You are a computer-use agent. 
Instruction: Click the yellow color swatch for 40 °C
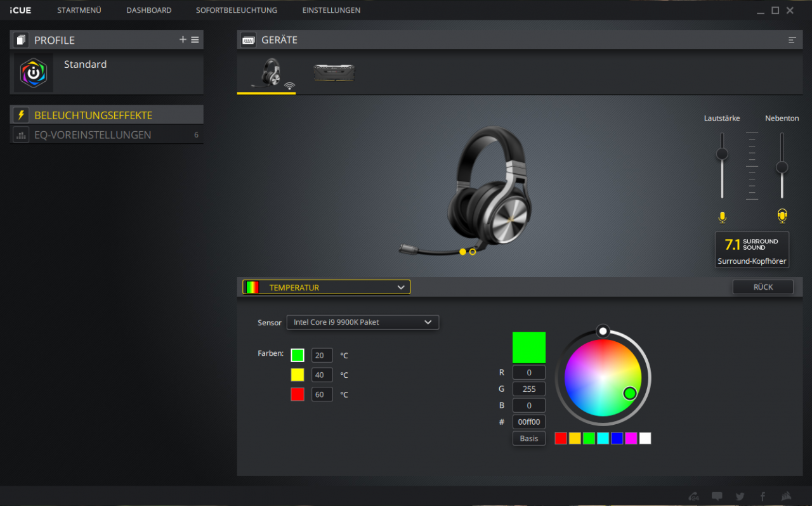coord(298,375)
